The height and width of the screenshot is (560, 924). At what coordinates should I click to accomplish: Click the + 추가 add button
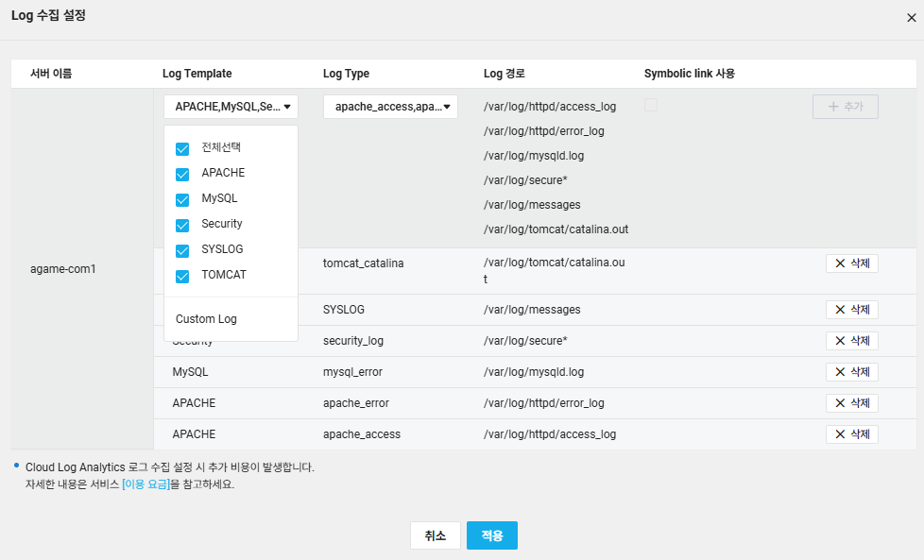[x=845, y=107]
